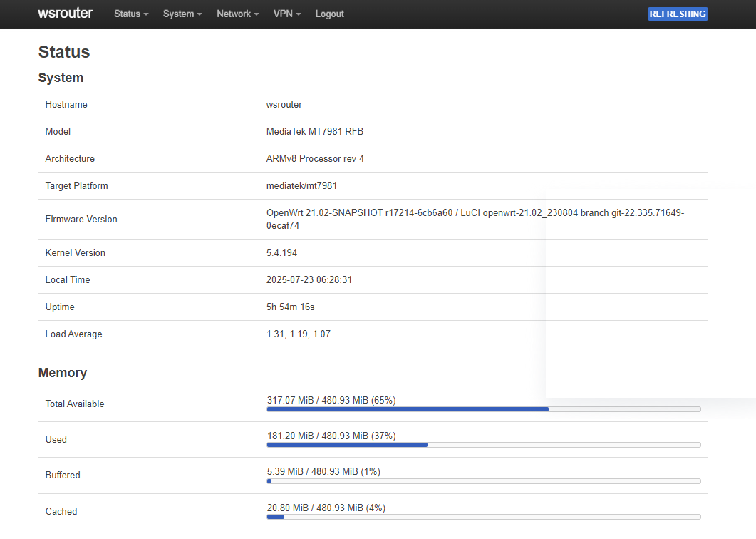Click the Local Time value
Image resolution: width=756 pixels, height=539 pixels.
pyautogui.click(x=309, y=280)
